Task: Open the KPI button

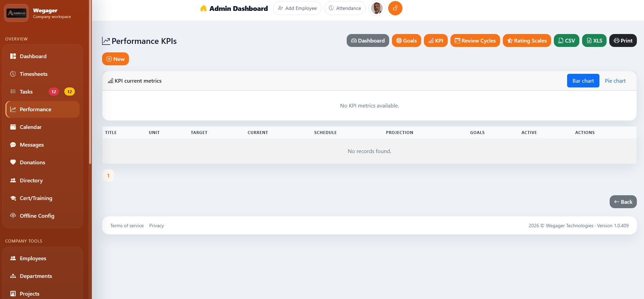Action: pos(436,40)
